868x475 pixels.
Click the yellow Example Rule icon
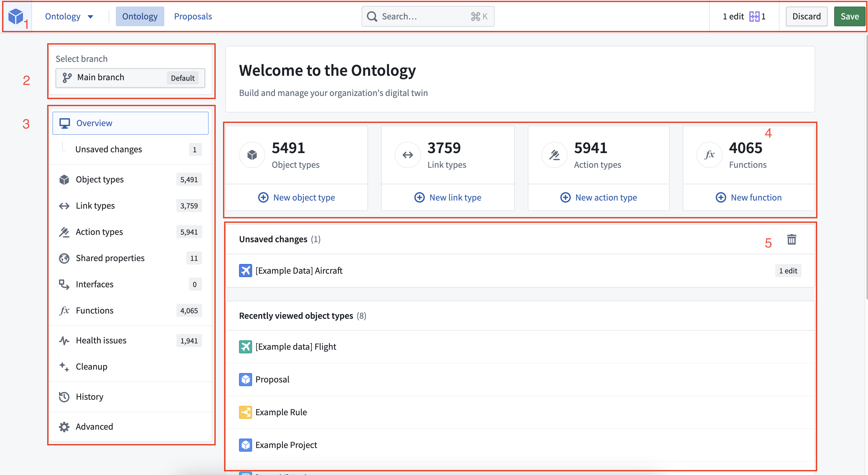pyautogui.click(x=245, y=412)
